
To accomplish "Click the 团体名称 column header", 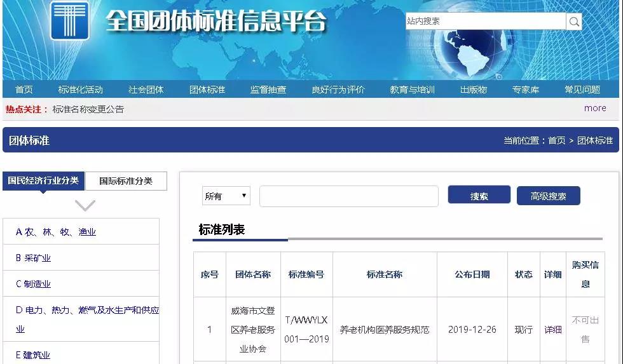I will (253, 274).
